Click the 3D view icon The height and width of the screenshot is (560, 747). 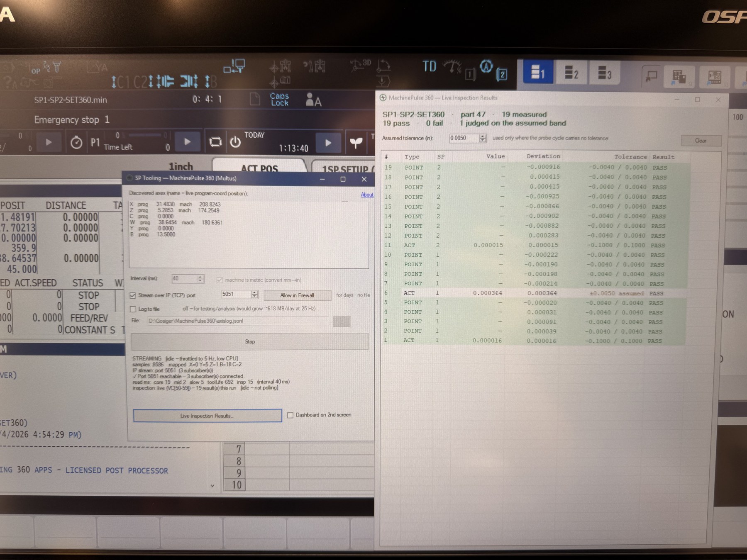(360, 65)
